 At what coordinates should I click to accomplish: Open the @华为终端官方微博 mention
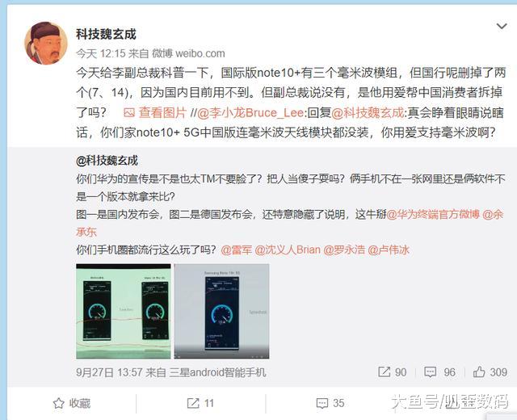pyautogui.click(x=433, y=215)
